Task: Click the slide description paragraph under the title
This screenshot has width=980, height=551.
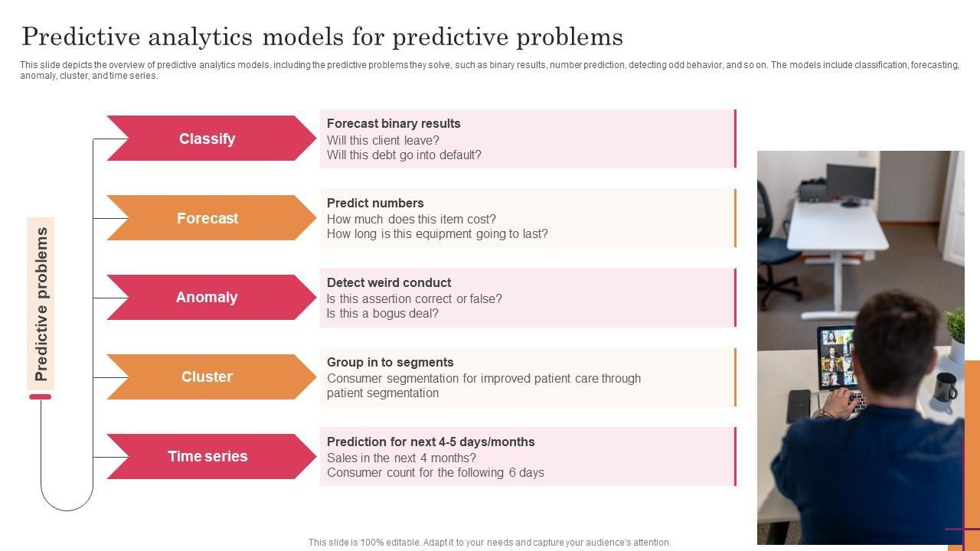Action: point(488,70)
